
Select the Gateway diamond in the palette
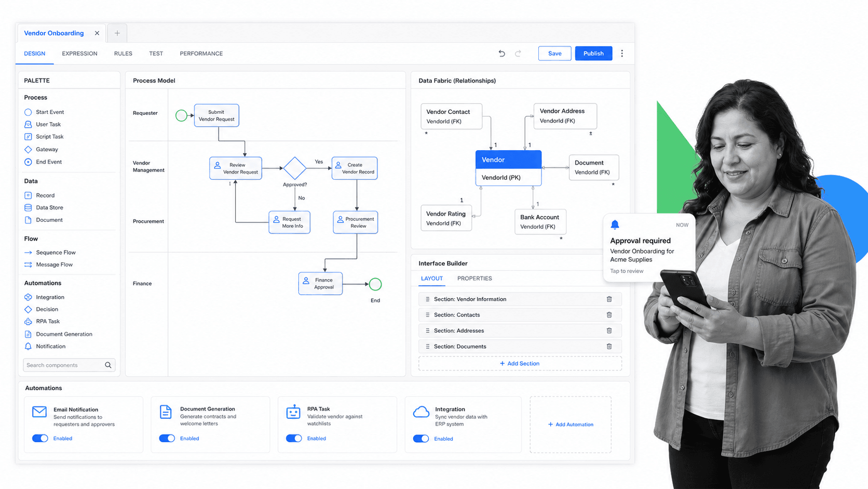coord(28,150)
